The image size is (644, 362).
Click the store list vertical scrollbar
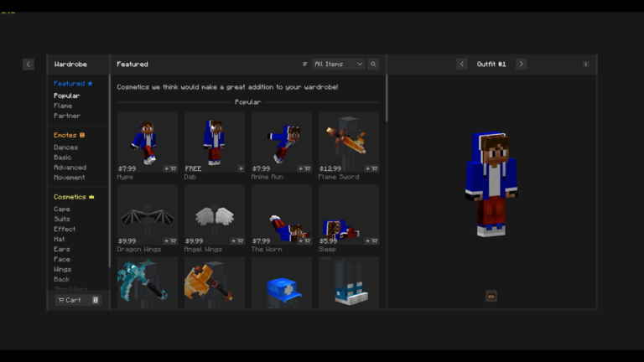pos(387,101)
